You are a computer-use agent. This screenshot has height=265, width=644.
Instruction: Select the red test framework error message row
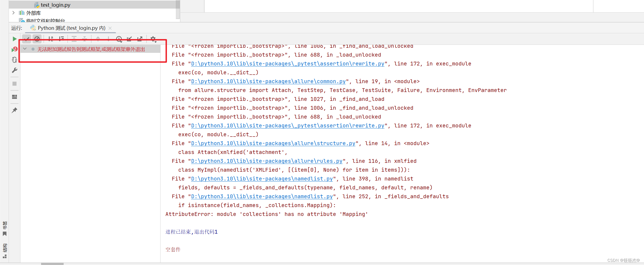point(91,49)
